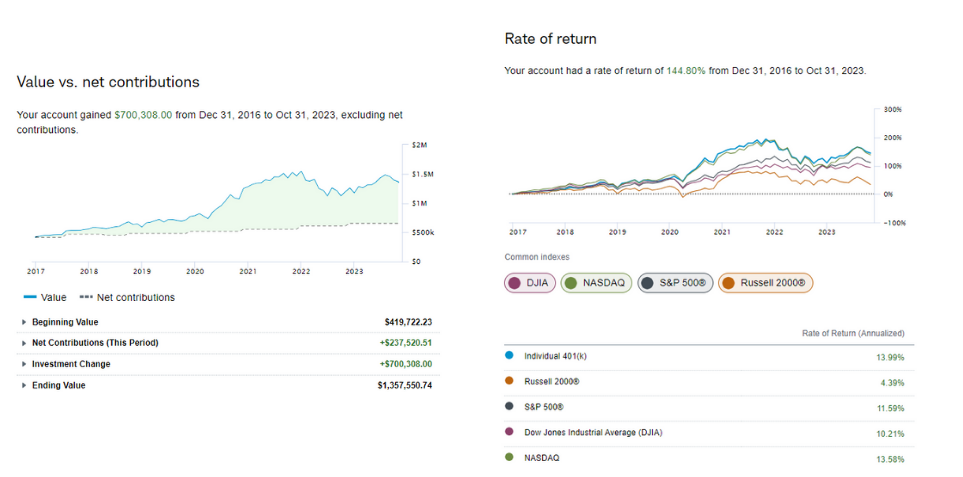Expand Net Contributions (This Period) row
This screenshot has width=963, height=477.
(x=25, y=343)
